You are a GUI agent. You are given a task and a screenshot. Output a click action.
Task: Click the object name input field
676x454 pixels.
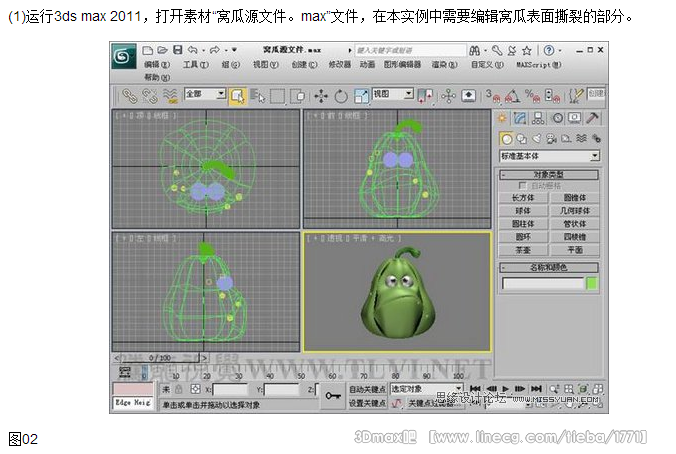pos(543,284)
